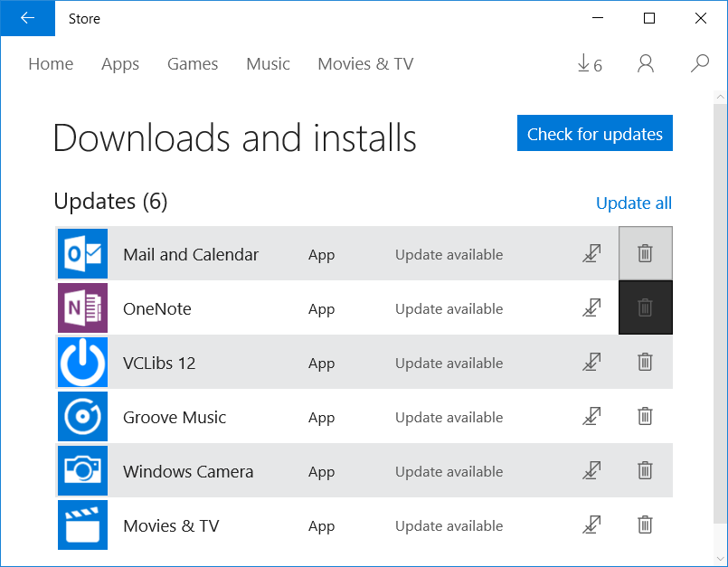Screen dimensions: 728x567
Task: Open the downloads indicator showing 6
Action: [x=590, y=64]
